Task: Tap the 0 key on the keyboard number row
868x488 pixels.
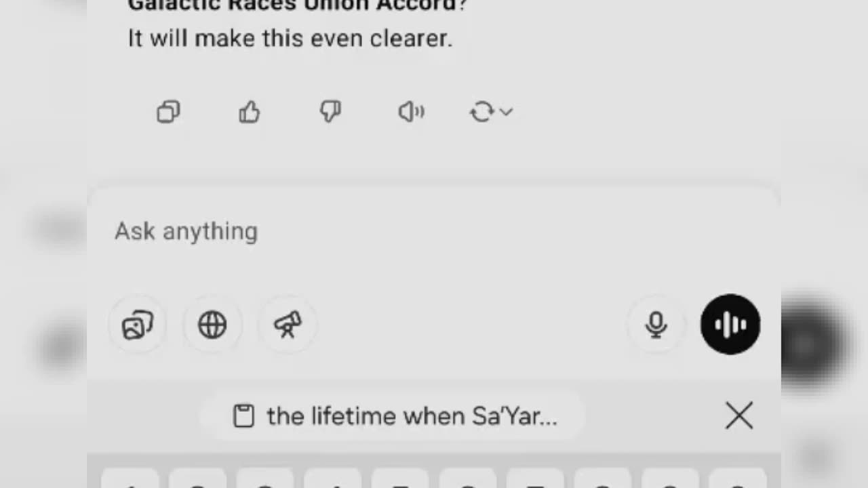Action: click(x=737, y=479)
